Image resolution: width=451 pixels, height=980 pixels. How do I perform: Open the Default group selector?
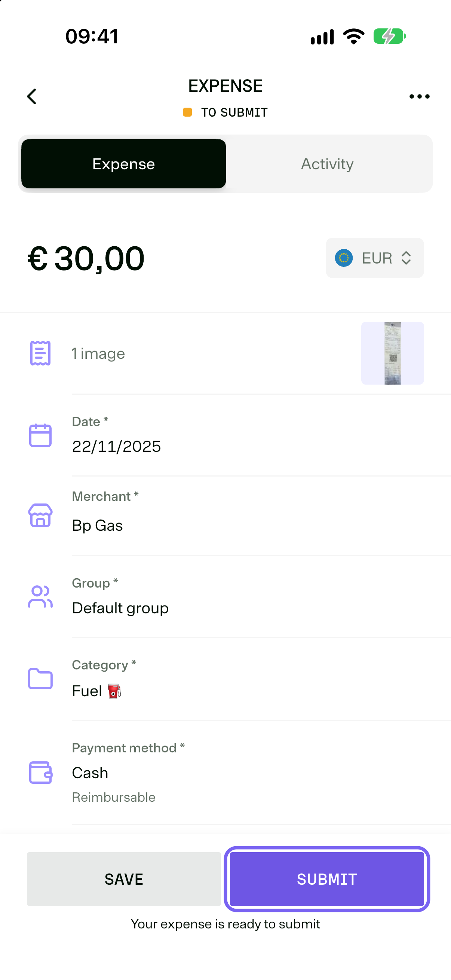pyautogui.click(x=261, y=597)
